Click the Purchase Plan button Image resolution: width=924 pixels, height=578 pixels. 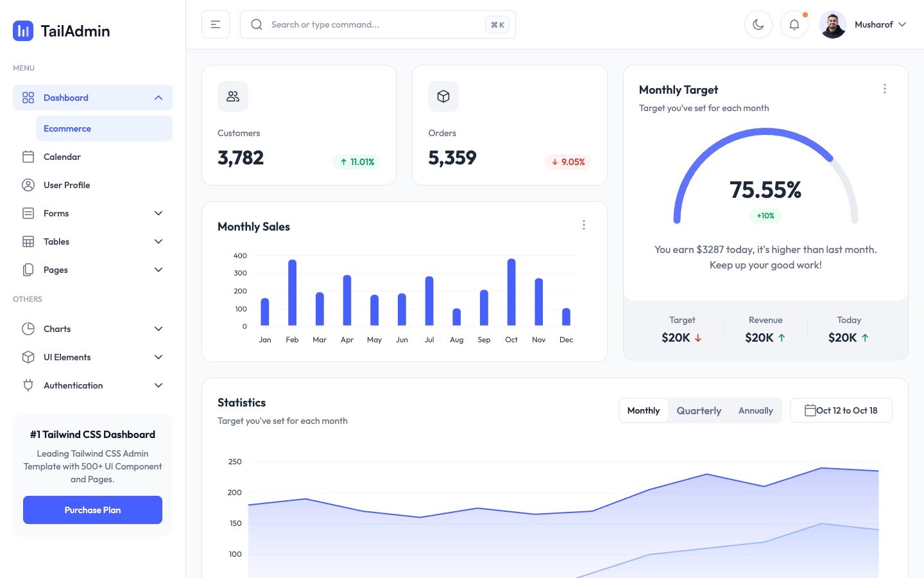92,510
